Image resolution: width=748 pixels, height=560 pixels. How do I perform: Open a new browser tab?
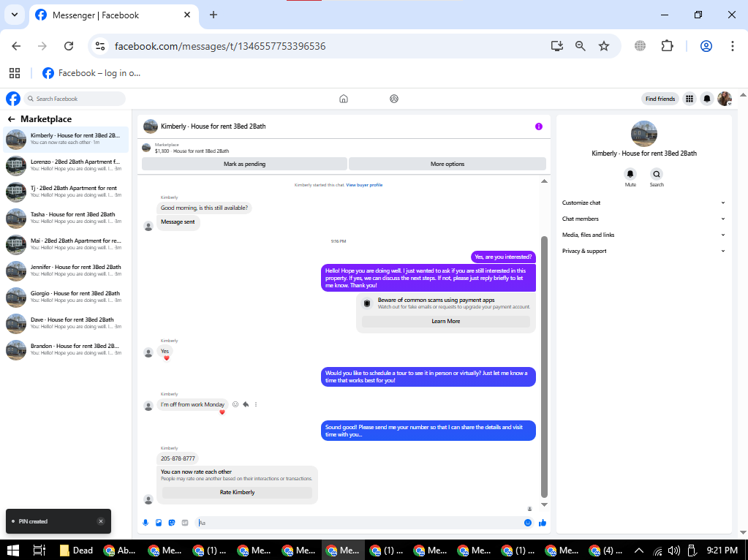click(214, 15)
